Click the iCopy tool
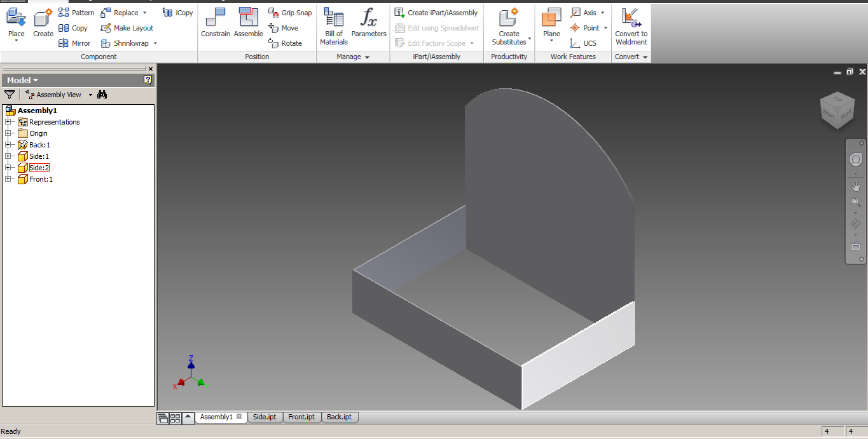 click(177, 13)
